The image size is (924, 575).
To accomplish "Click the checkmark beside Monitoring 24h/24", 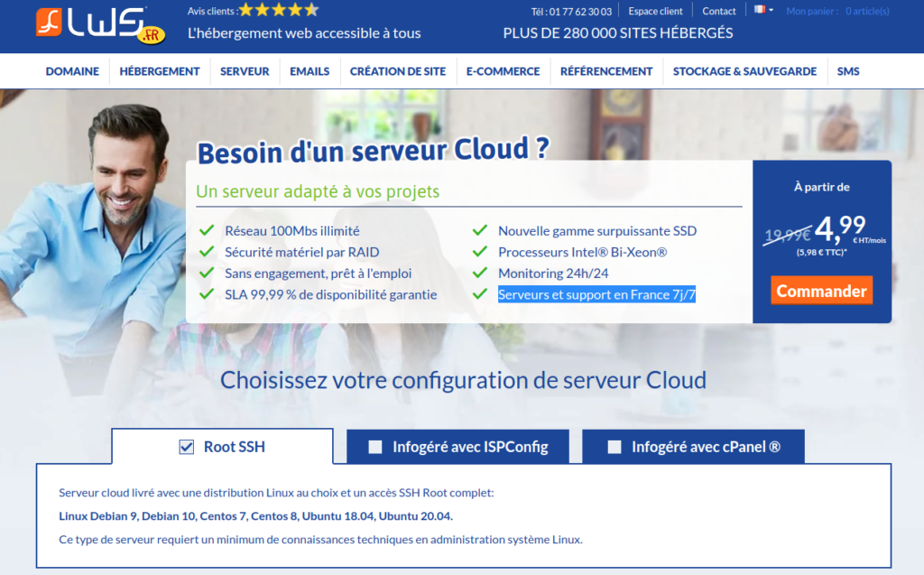I will pyautogui.click(x=480, y=273).
